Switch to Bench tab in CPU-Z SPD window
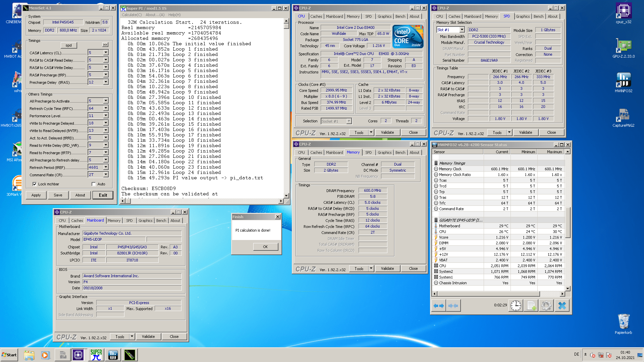 (x=538, y=16)
